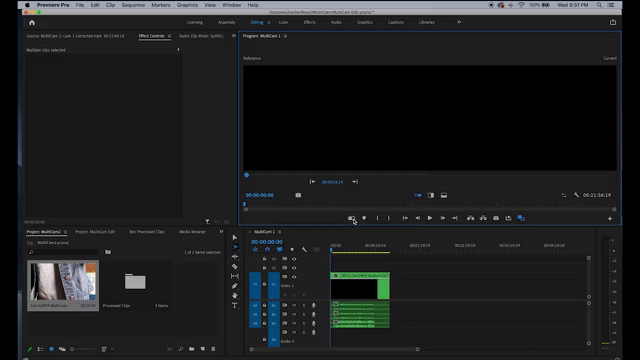Toggle Snap in timeline
The image size is (640, 360).
pyautogui.click(x=267, y=249)
